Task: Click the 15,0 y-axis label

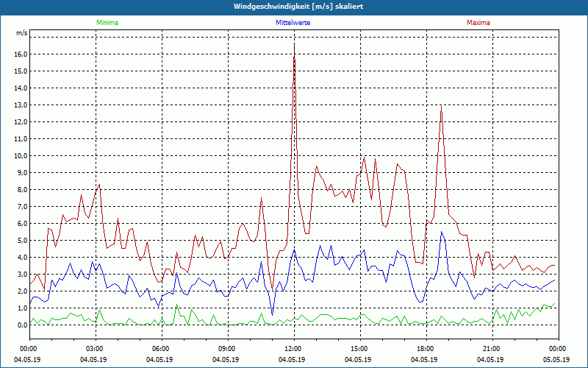Action: coord(21,71)
